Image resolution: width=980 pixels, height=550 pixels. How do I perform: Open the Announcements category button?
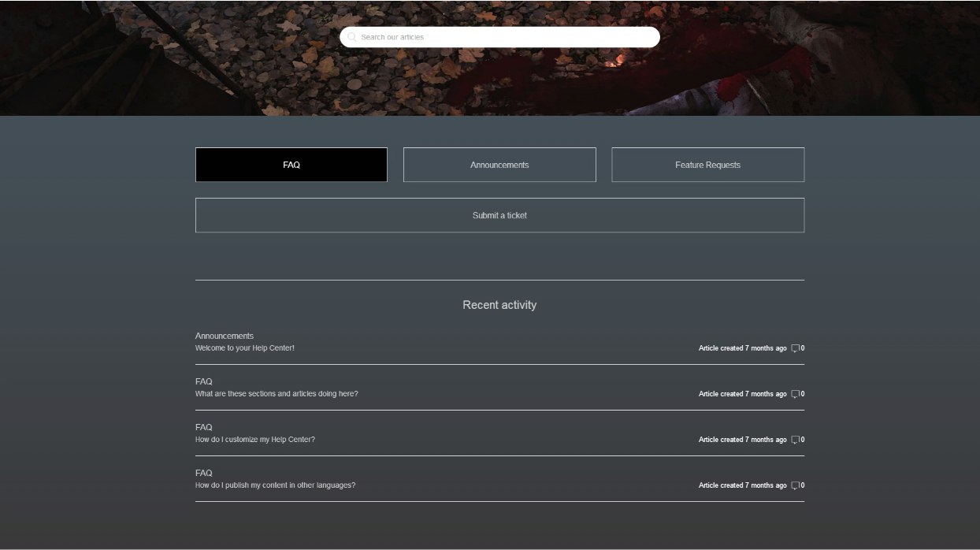499,165
